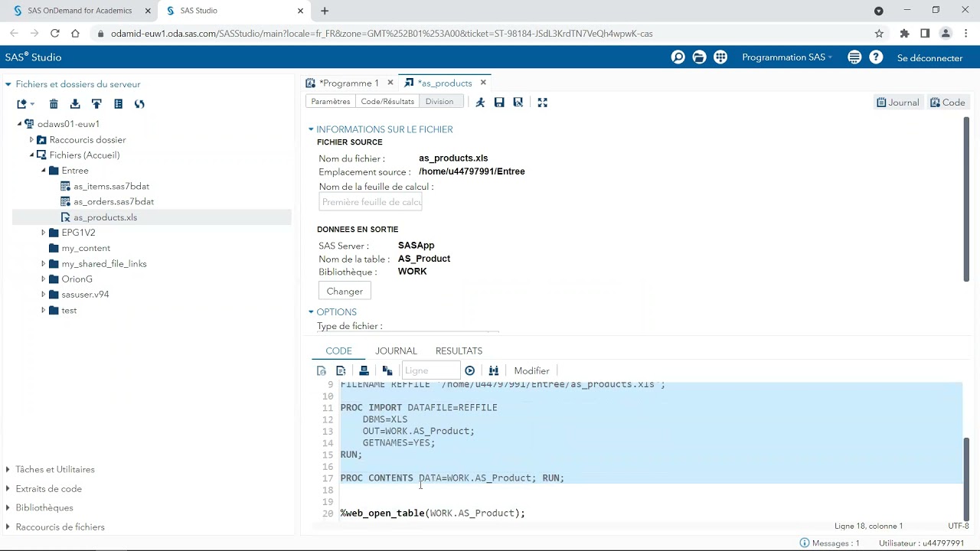Image resolution: width=980 pixels, height=551 pixels.
Task: Select as_items.sas7bdat file
Action: pyautogui.click(x=111, y=186)
